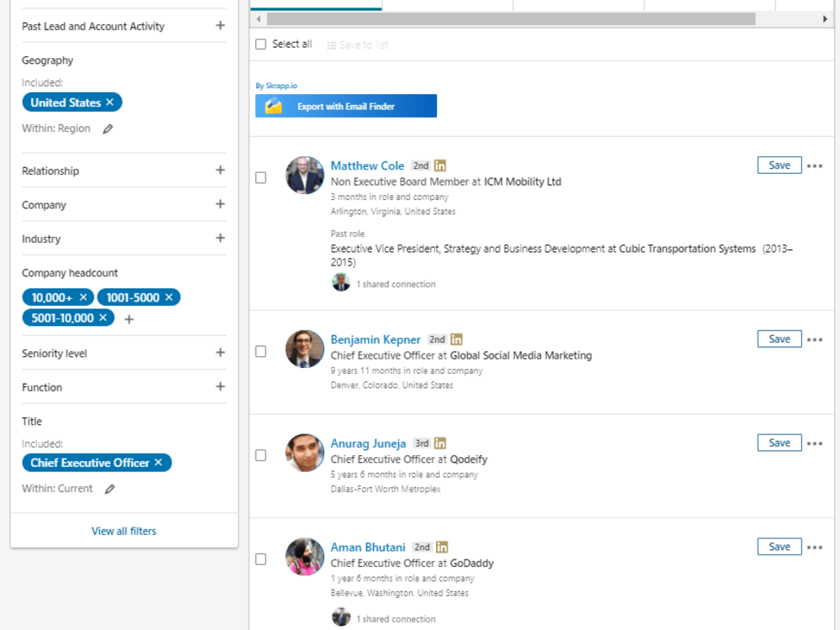Click '1 shared connection' under Matthew Cole

point(396,285)
